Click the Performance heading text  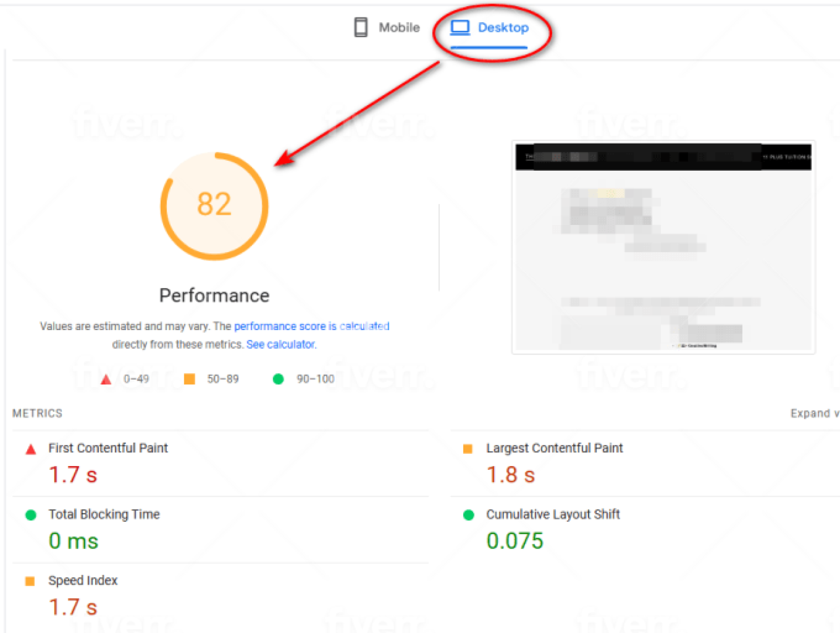[x=214, y=295]
